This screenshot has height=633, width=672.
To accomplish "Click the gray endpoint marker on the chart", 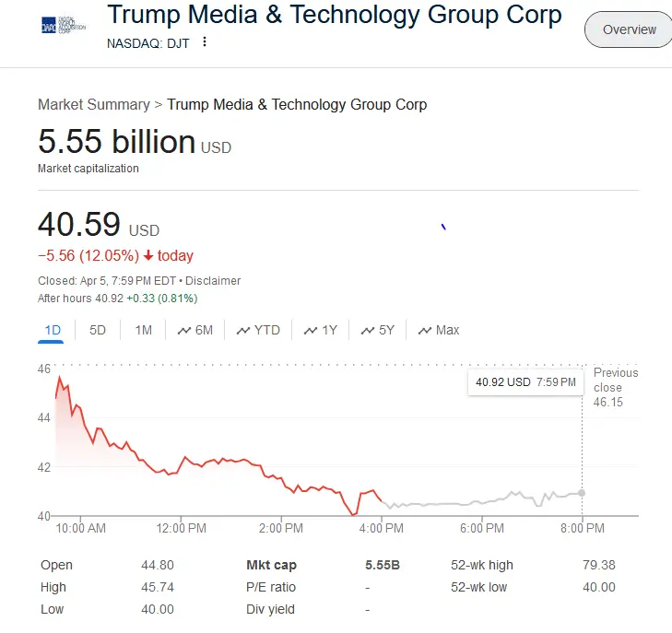I will pos(582,493).
